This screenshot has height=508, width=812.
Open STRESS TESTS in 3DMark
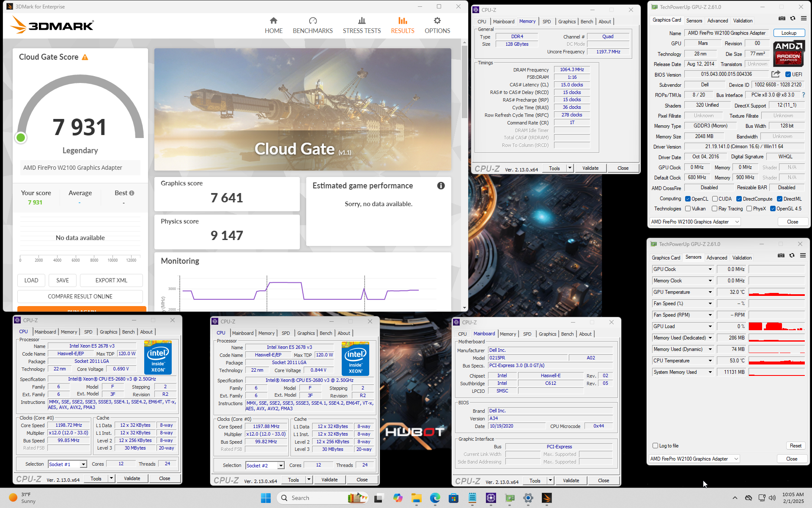(x=362, y=25)
